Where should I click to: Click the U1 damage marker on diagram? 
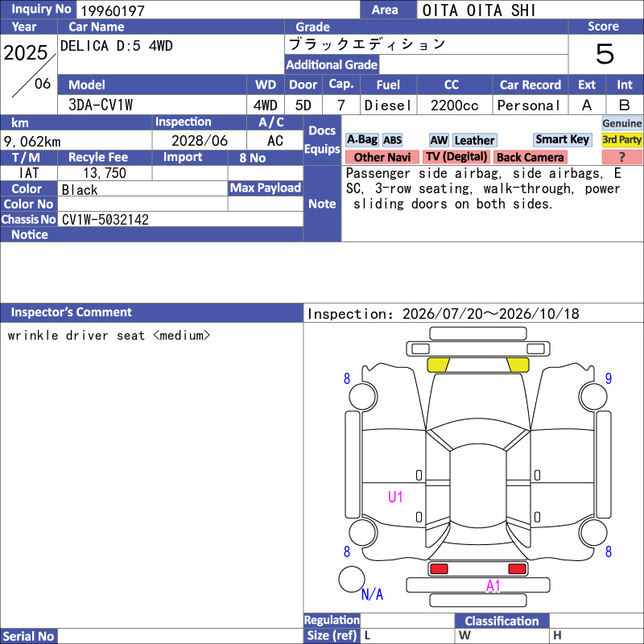click(x=395, y=497)
